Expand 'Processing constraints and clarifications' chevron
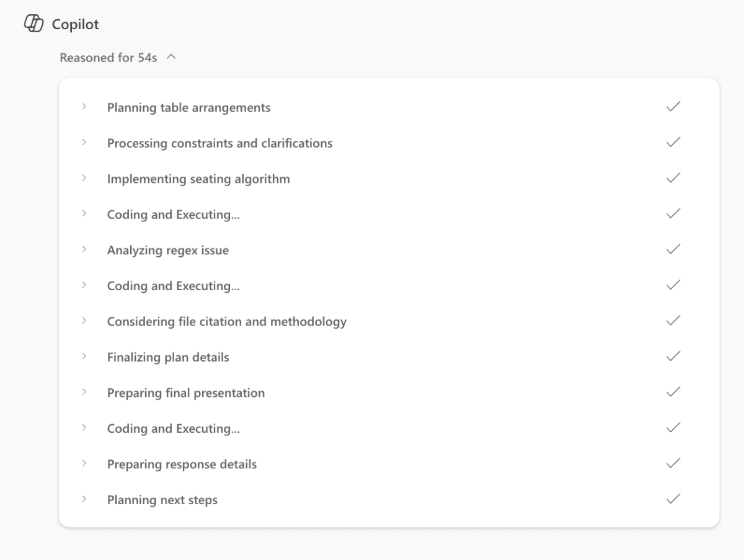This screenshot has height=560, width=744. tap(84, 143)
